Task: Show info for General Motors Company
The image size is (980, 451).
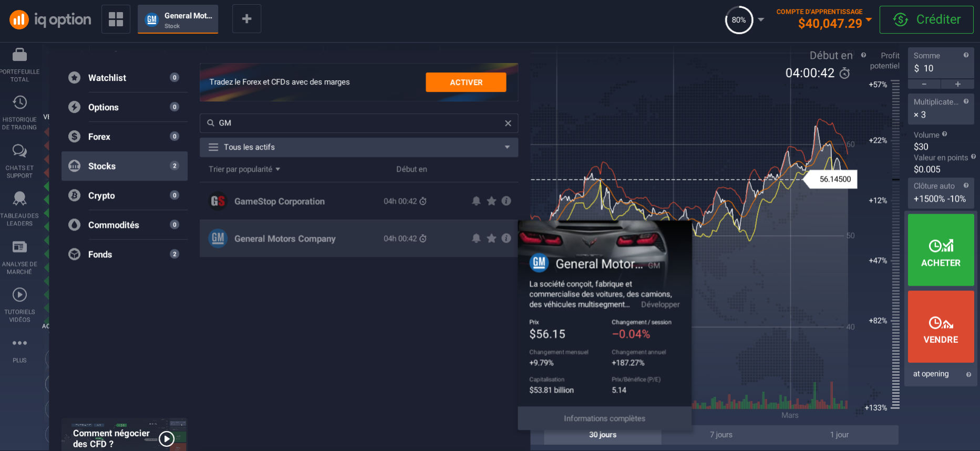Action: coord(507,238)
